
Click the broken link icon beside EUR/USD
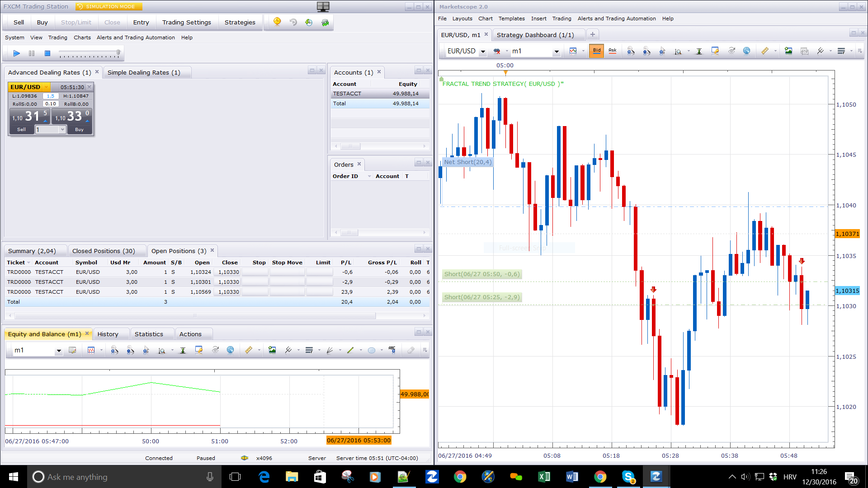(497, 51)
